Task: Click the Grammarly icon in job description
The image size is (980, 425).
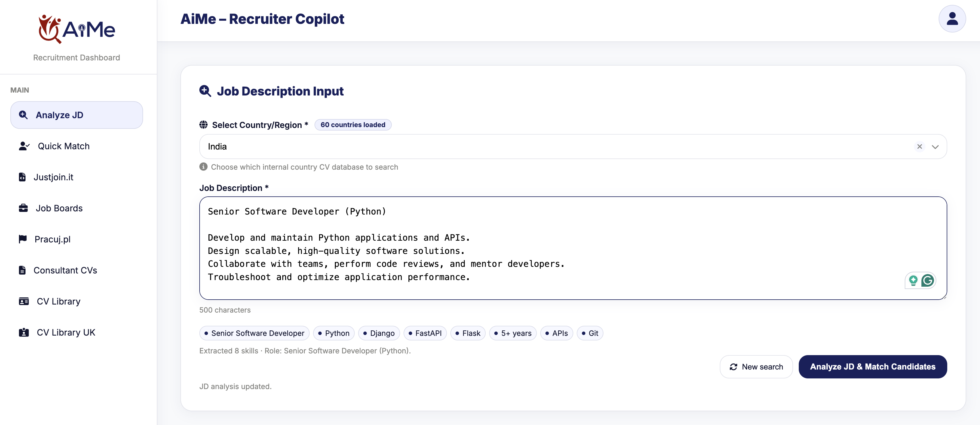Action: (927, 281)
